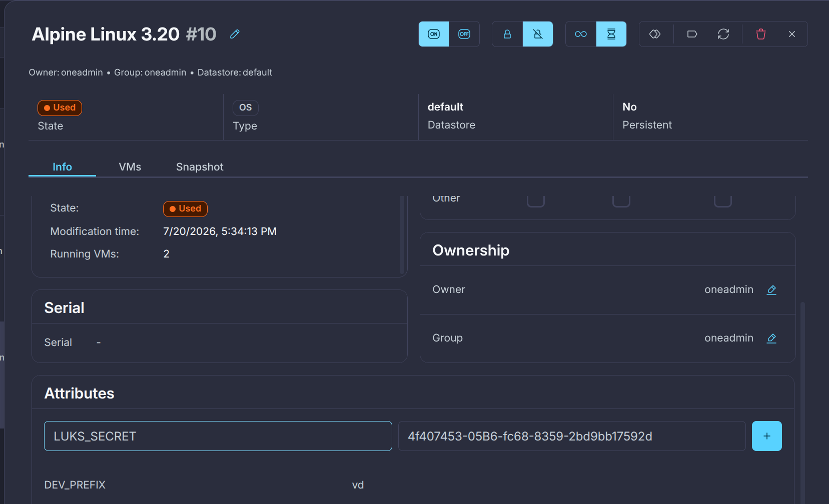Click the Persistent value No
Screen dimensions: 829x504
(629, 107)
